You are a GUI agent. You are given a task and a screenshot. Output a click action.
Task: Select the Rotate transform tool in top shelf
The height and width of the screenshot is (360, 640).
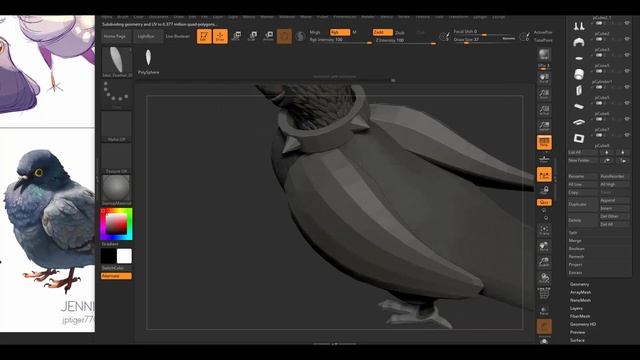(268, 36)
